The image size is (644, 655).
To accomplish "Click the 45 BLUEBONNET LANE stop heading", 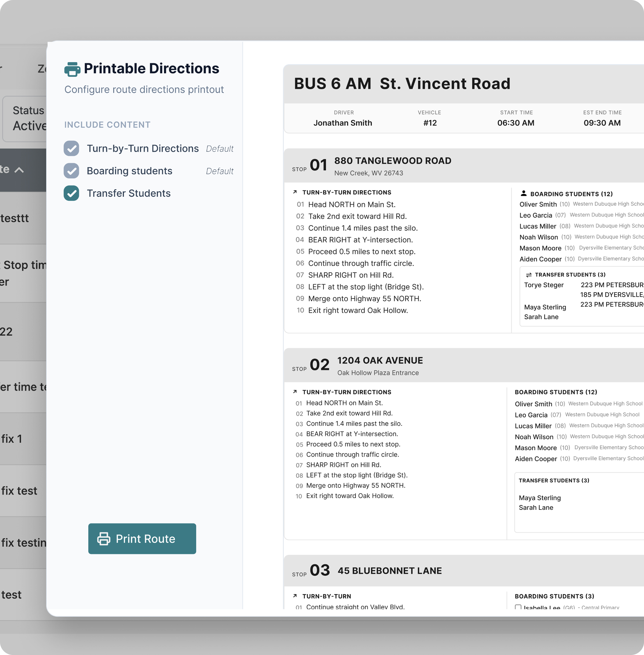I will [x=390, y=571].
